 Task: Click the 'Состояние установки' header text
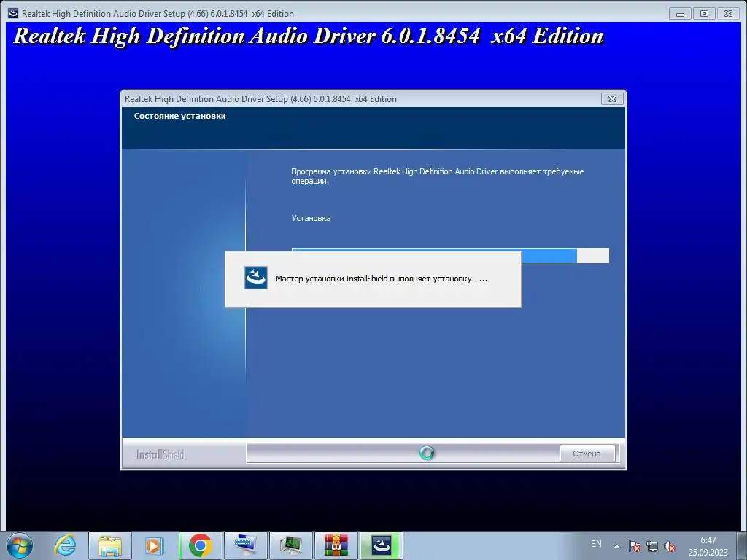point(179,116)
